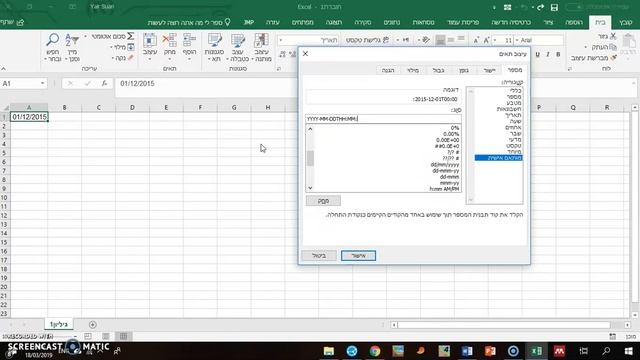
Task: Click the Cancel button in Format Cells
Action: click(x=319, y=256)
